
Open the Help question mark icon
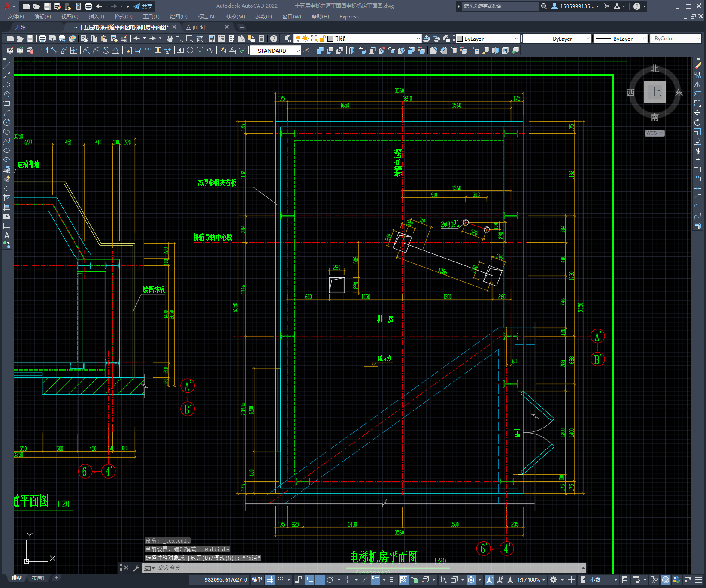[274, 39]
